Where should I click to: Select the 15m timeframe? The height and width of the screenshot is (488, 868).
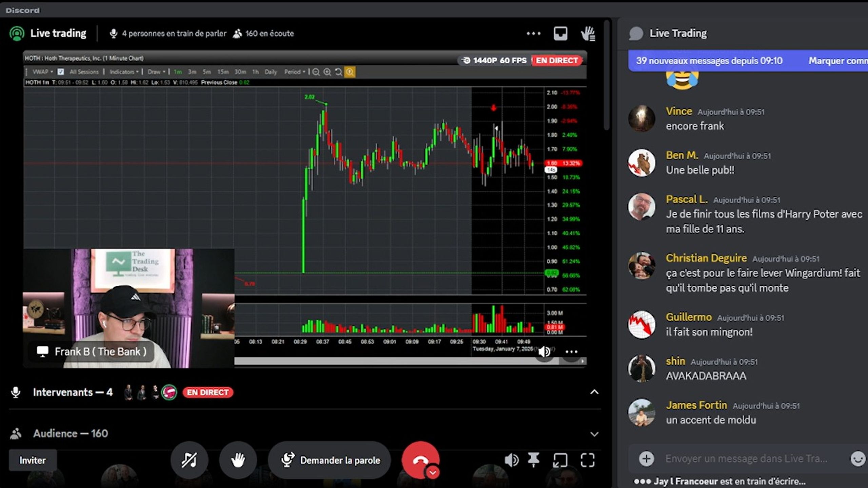[x=223, y=72]
